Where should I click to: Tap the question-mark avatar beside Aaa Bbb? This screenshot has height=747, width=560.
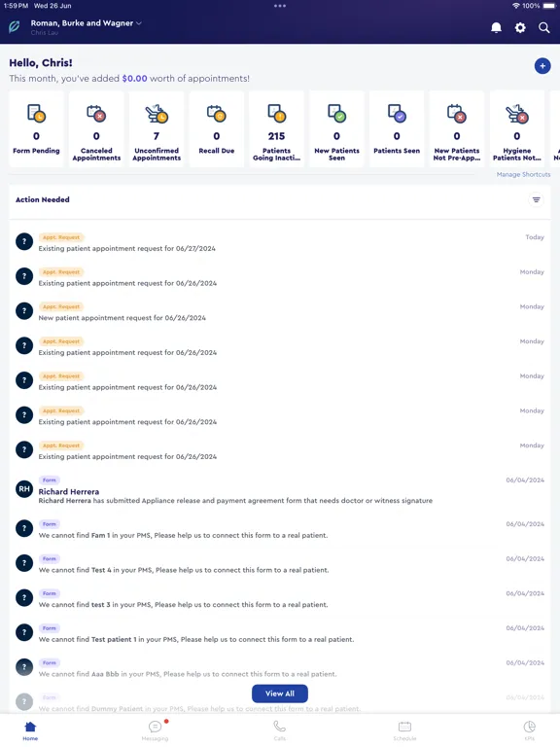[24, 667]
